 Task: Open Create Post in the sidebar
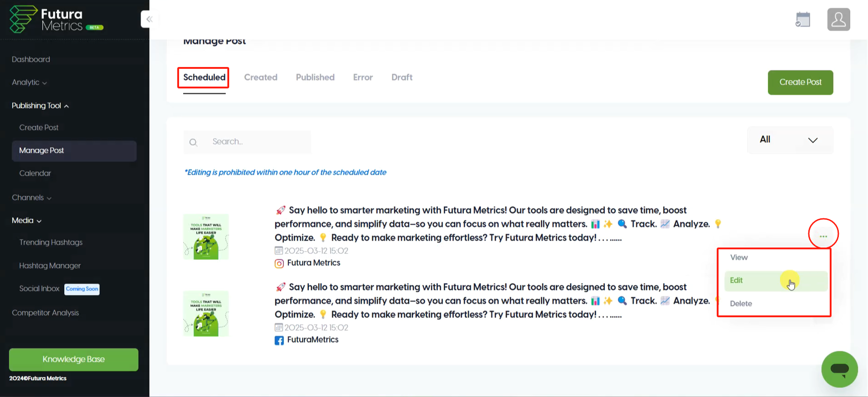tap(39, 128)
